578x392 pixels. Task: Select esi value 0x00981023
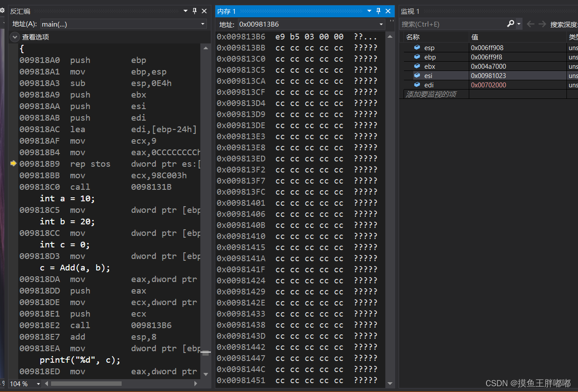488,75
